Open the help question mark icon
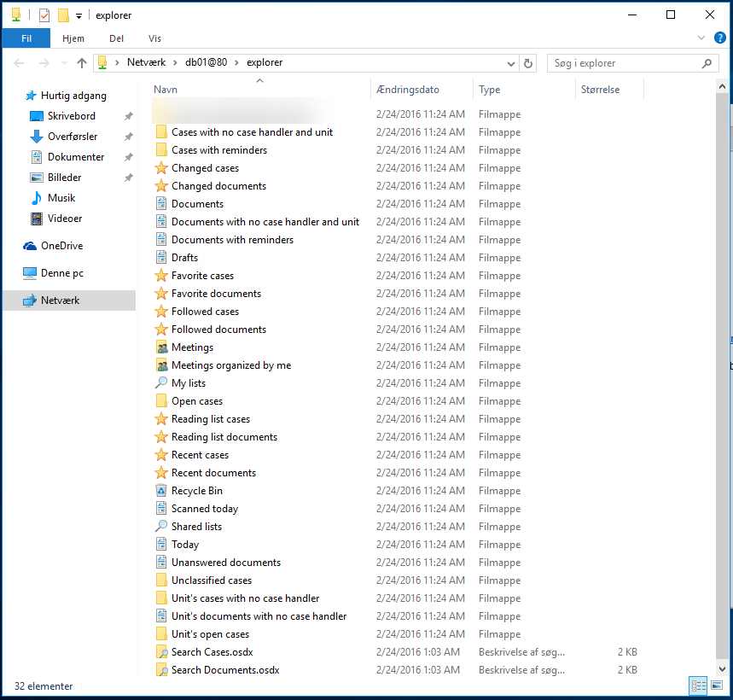The image size is (733, 700). pyautogui.click(x=720, y=38)
